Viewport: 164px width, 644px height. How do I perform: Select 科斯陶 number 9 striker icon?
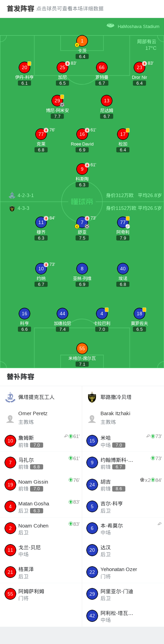(x=82, y=169)
